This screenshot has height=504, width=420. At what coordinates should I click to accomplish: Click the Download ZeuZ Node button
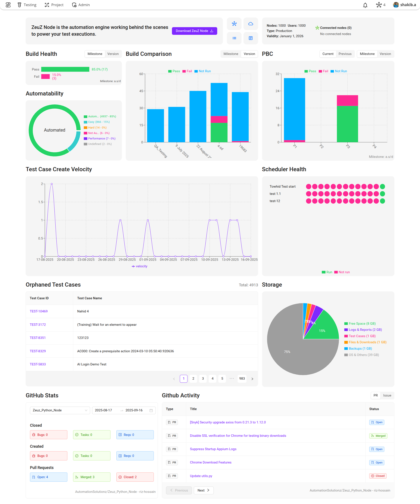tap(194, 31)
